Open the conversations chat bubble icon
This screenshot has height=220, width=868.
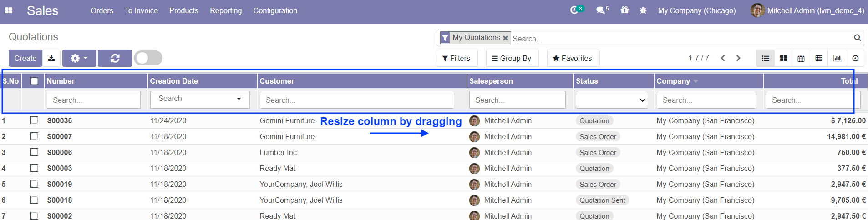coord(601,10)
